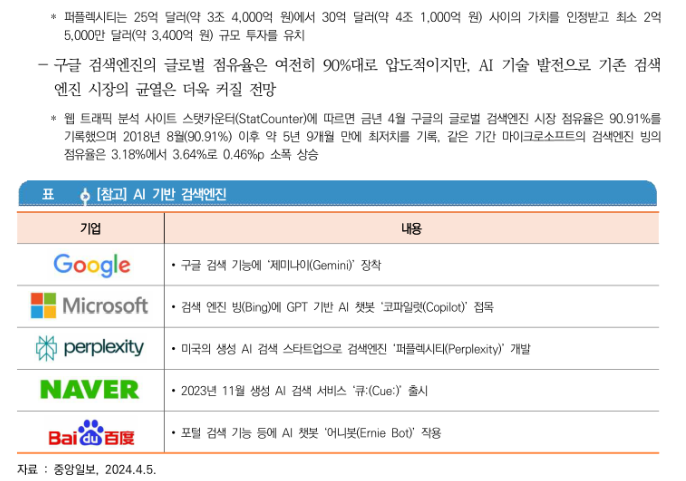Image resolution: width=686 pixels, height=481 pixels.
Task: Click the NAVER logo in the table
Action: pyautogui.click(x=90, y=390)
